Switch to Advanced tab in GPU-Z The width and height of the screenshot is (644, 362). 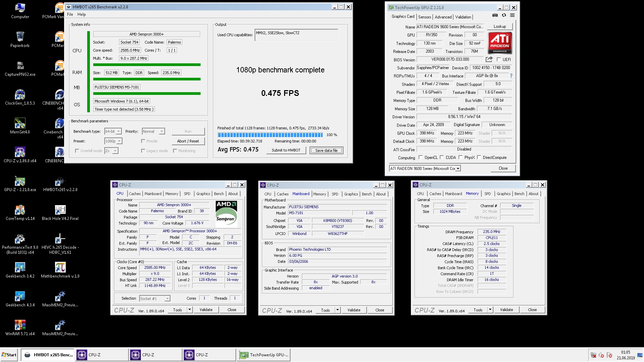coord(443,17)
